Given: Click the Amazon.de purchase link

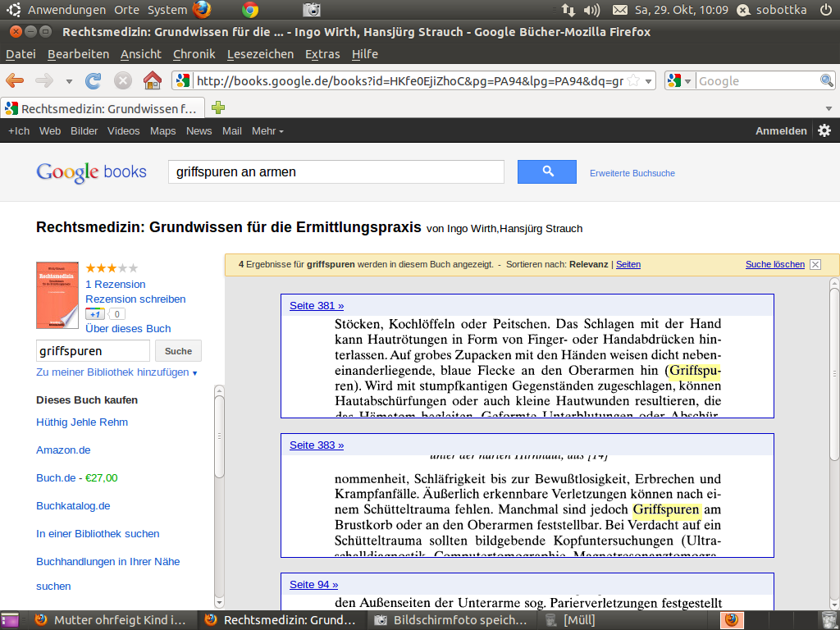Looking at the screenshot, I should (x=63, y=450).
